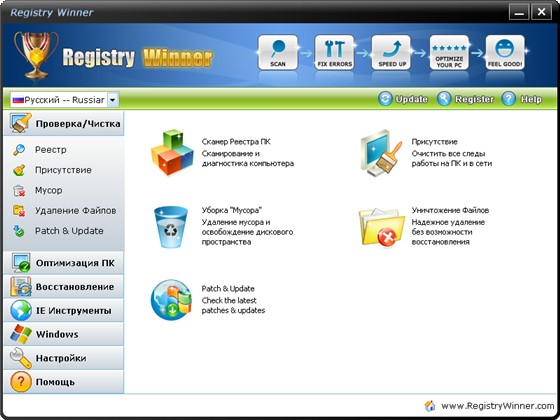Viewport: 560px width, 420px height.
Task: Select Удаление Файлов in sidebar
Action: coord(75,211)
